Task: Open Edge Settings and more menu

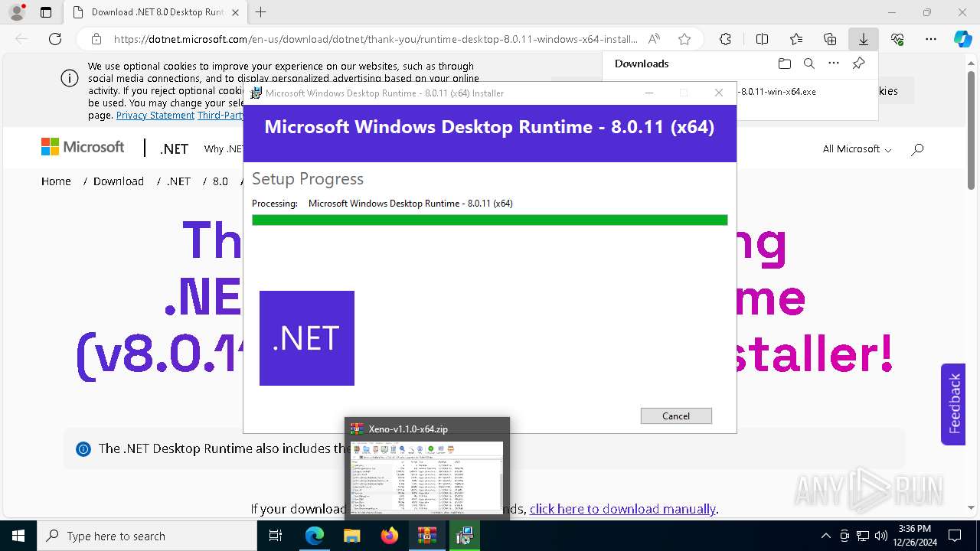Action: click(931, 39)
